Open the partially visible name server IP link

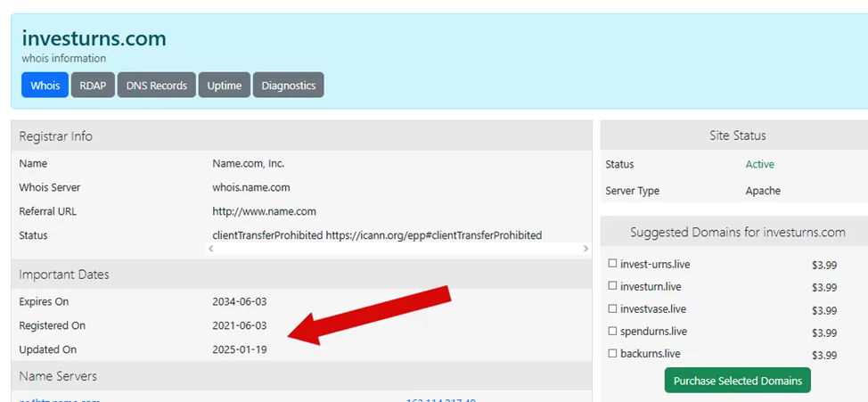[440, 400]
